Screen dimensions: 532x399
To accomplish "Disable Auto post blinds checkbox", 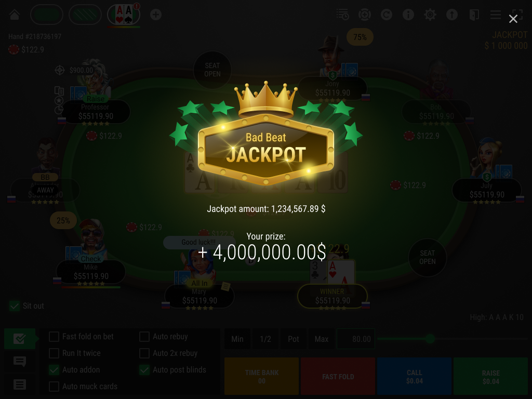I will [x=144, y=370].
